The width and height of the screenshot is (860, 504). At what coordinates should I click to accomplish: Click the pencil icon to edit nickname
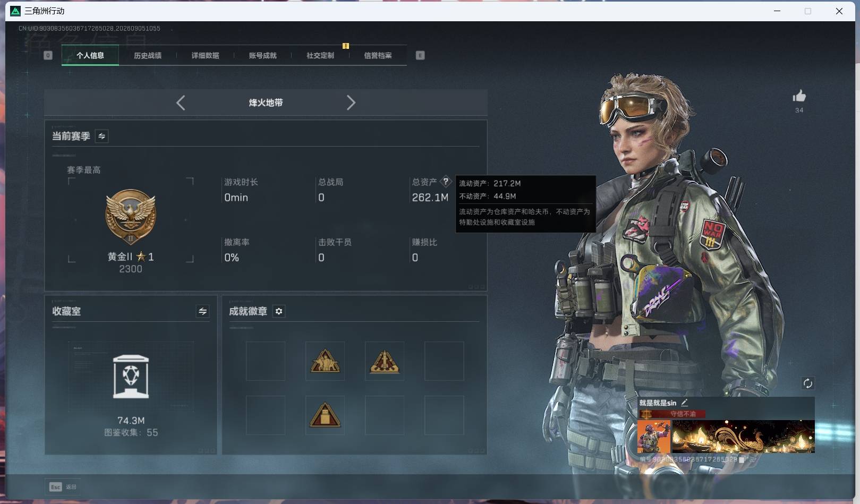tap(684, 403)
